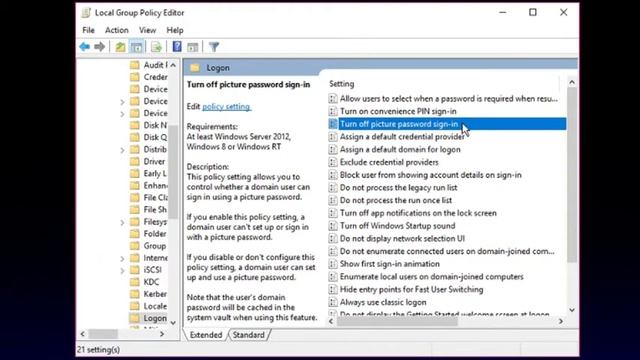
Task: Select Do not process the run once list
Action: point(396,200)
